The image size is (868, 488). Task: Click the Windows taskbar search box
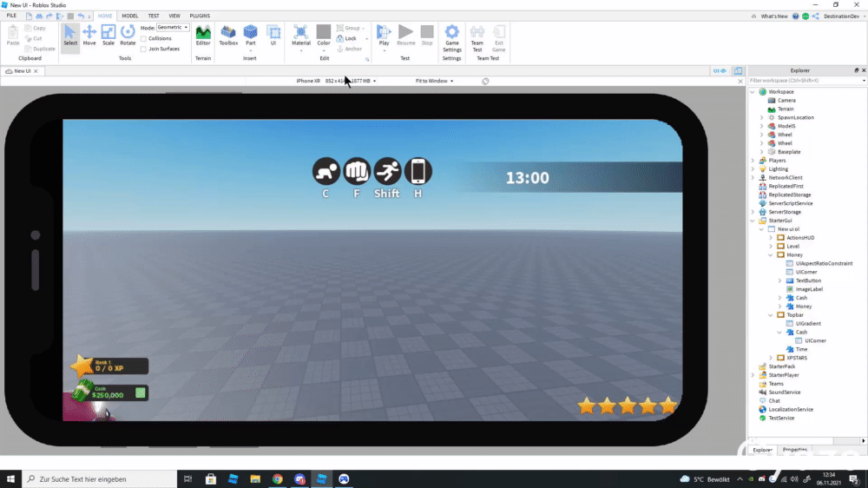pos(100,478)
